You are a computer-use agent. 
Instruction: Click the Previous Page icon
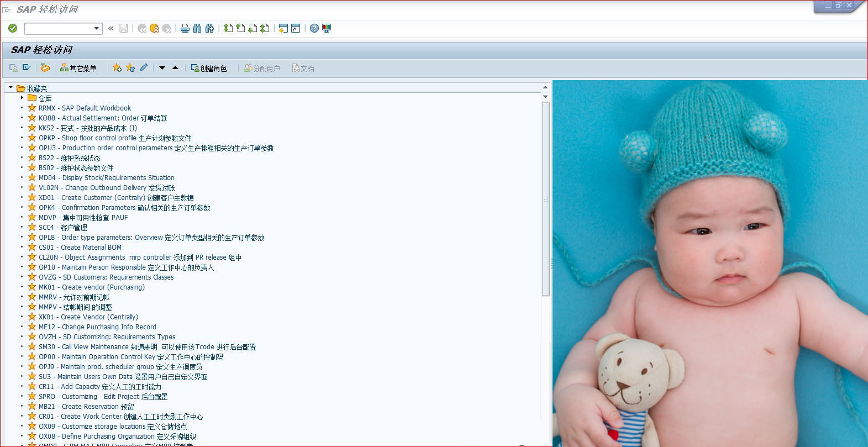pyautogui.click(x=240, y=28)
